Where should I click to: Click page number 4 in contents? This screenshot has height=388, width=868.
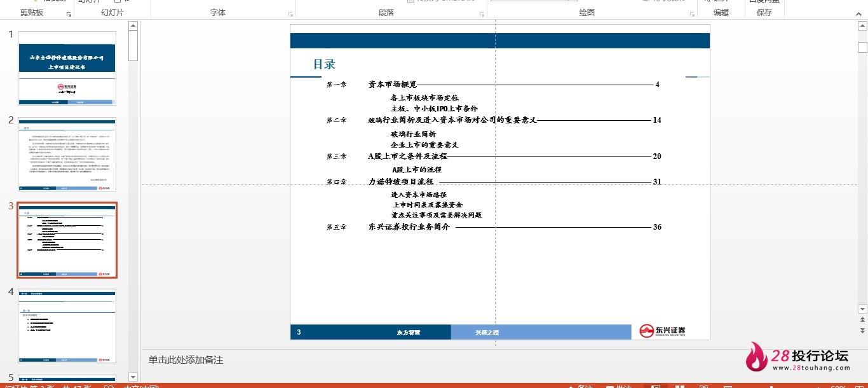658,85
